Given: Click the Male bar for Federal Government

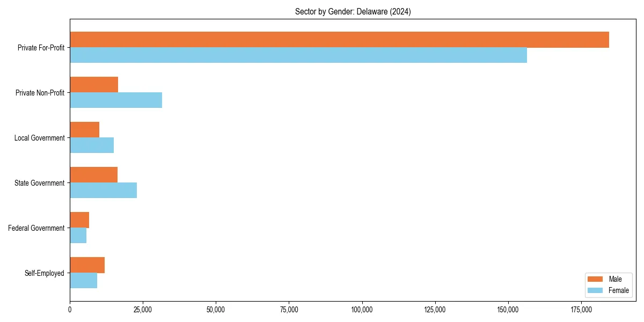Looking at the screenshot, I should 79,218.
